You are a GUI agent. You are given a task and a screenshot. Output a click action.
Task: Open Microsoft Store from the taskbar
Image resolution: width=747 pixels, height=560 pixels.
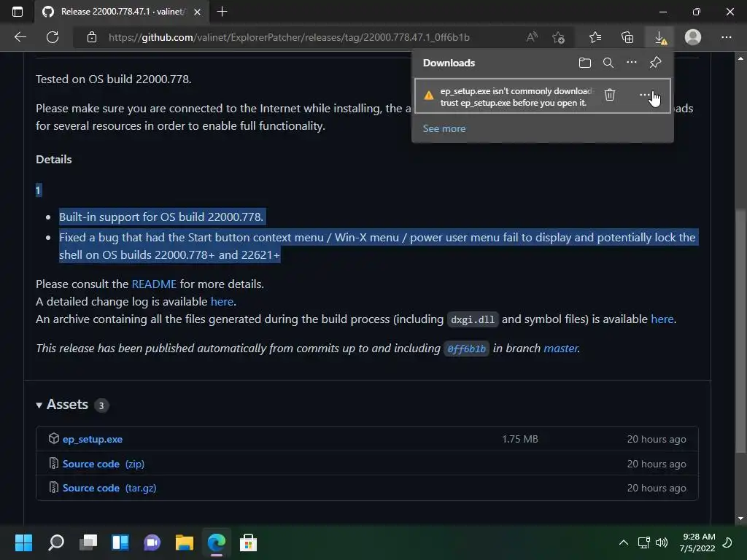pos(248,542)
